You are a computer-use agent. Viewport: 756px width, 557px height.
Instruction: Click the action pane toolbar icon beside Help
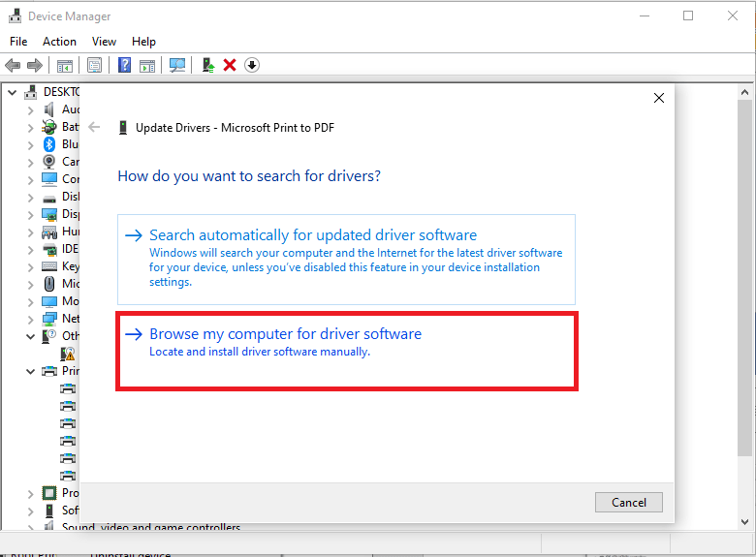tap(147, 65)
